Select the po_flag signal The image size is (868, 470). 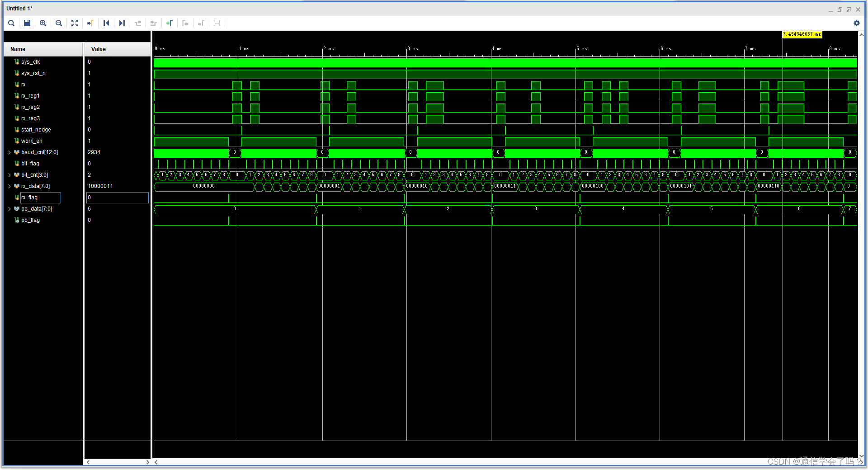click(30, 220)
